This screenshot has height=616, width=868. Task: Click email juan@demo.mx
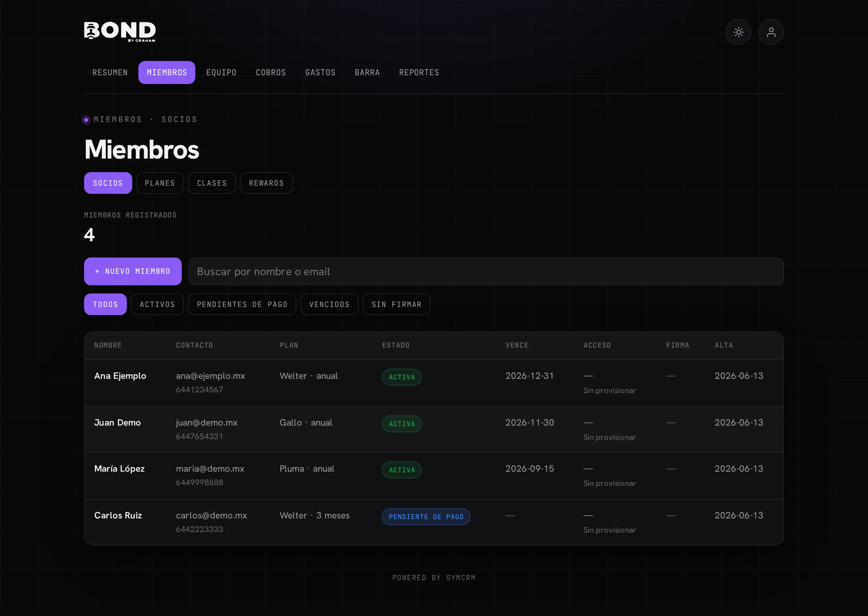click(x=206, y=423)
